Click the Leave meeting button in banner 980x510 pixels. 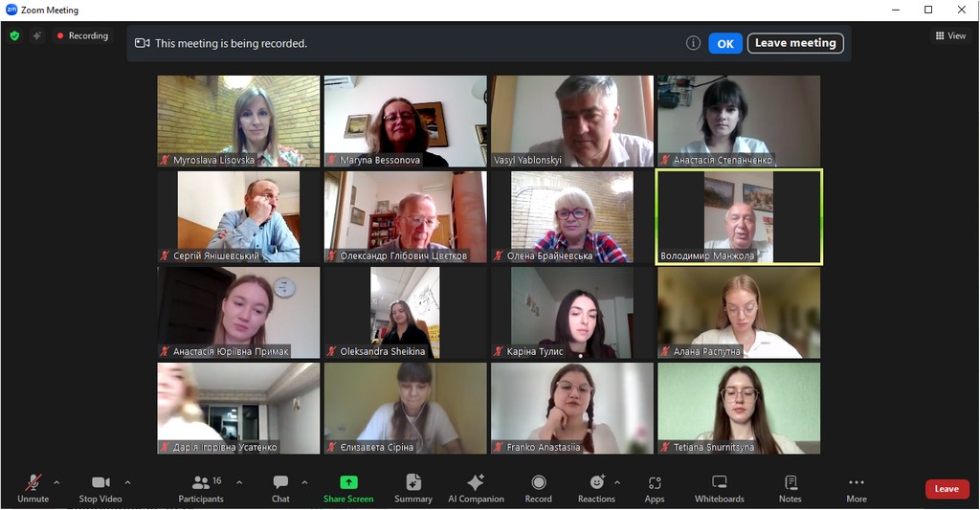coord(794,43)
